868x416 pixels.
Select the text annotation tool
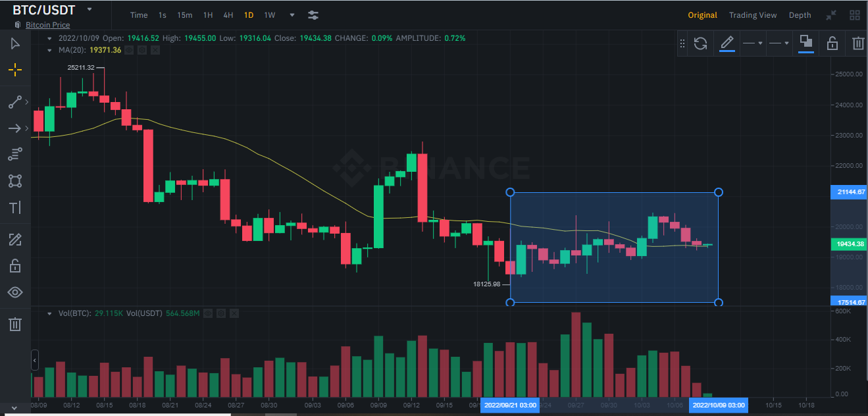coord(15,208)
